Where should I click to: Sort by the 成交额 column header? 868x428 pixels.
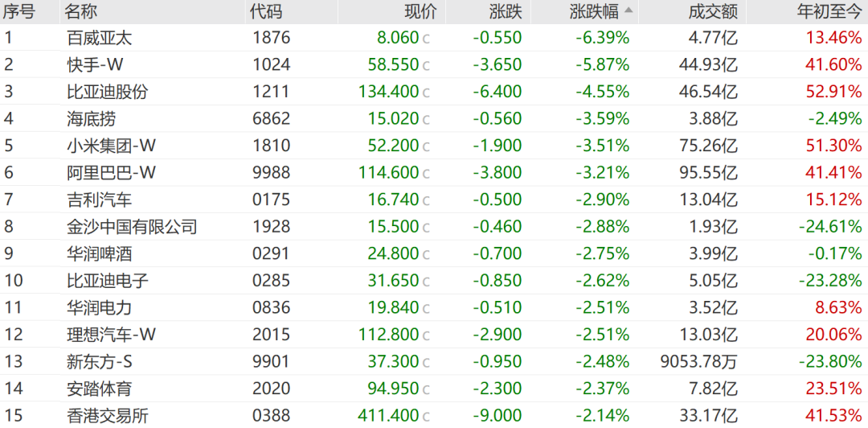pyautogui.click(x=712, y=11)
